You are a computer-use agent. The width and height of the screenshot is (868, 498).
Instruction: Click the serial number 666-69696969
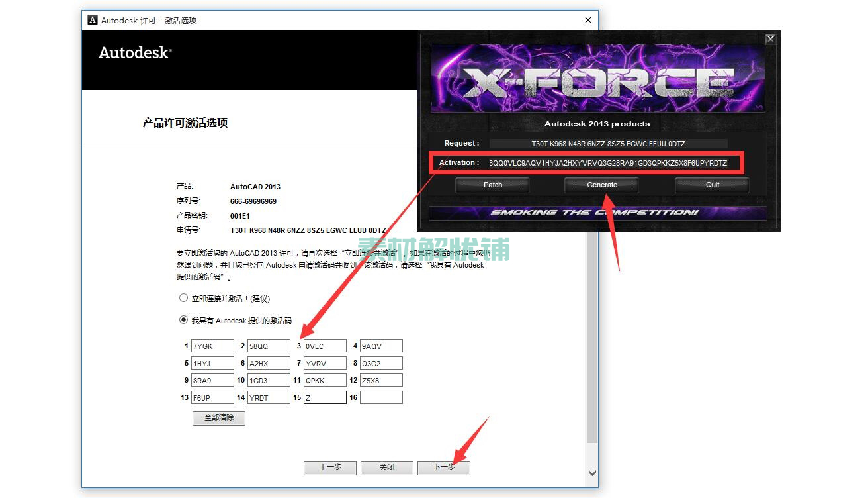[253, 201]
